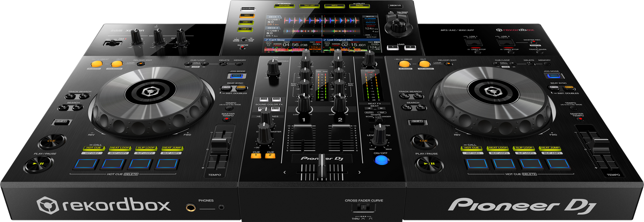Push MEMORY cue button on right deck
644x222 pixels.
[546, 64]
